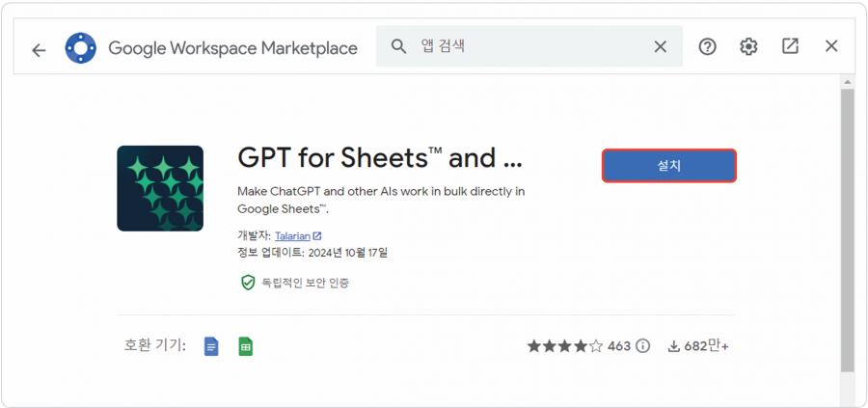Click the Google Sheets compatibility icon
The height and width of the screenshot is (408, 868).
(x=246, y=346)
